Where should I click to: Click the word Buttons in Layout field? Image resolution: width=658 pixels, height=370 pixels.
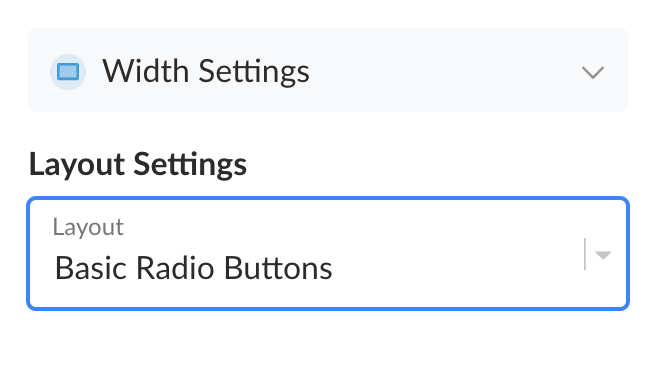278,268
